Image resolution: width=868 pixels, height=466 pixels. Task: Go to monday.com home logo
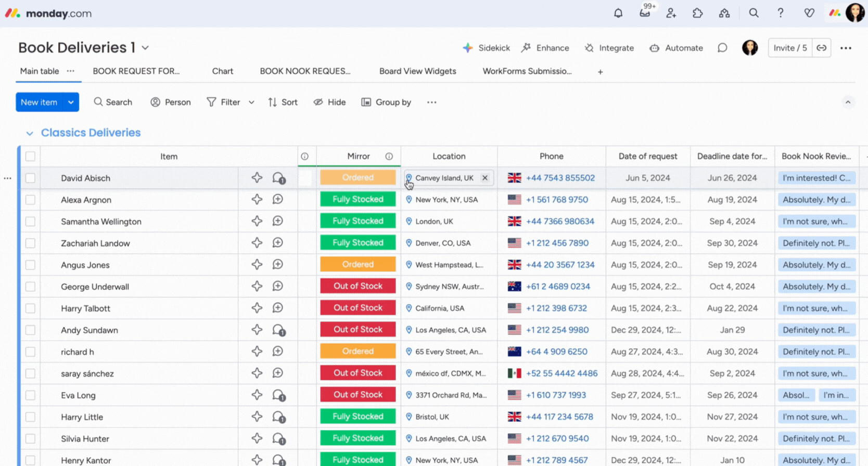48,14
